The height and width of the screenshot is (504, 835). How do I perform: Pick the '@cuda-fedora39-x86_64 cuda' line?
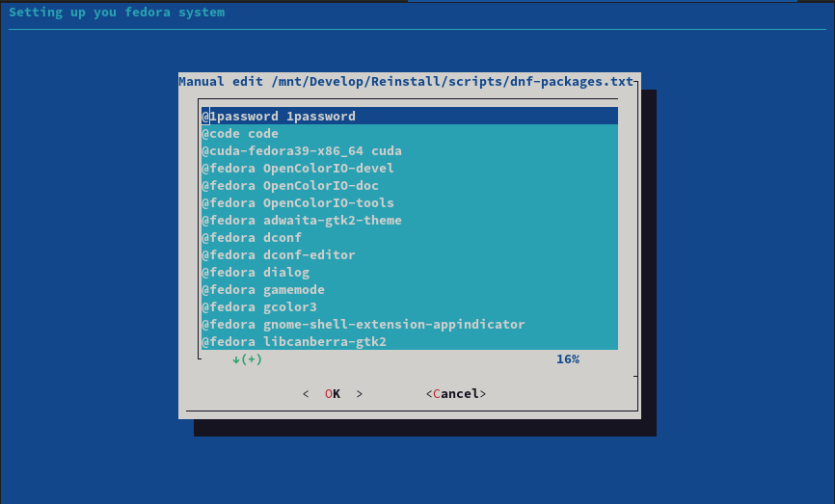tap(410, 151)
